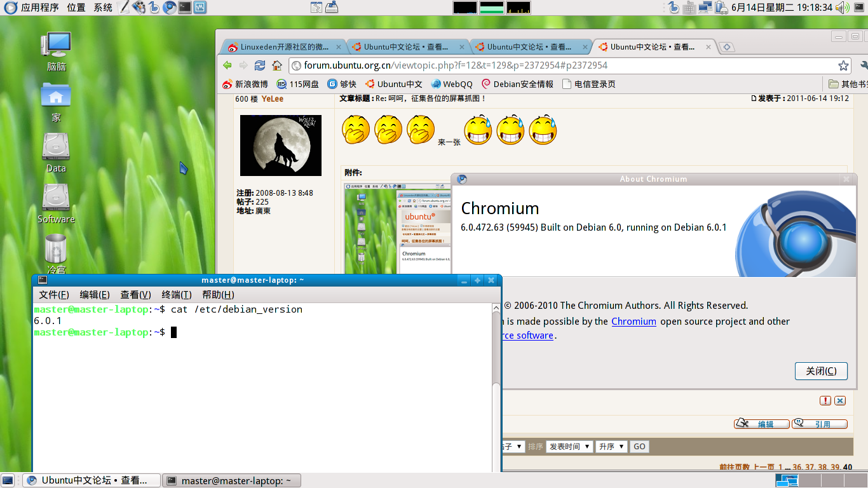Open the 应用程序 applications menu
This screenshot has height=488, width=868.
(32, 8)
